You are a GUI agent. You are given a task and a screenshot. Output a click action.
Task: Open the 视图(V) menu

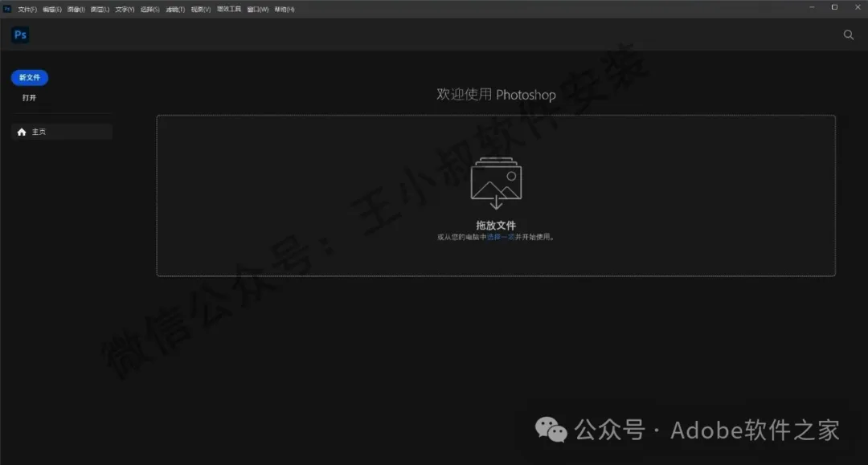[x=200, y=10]
